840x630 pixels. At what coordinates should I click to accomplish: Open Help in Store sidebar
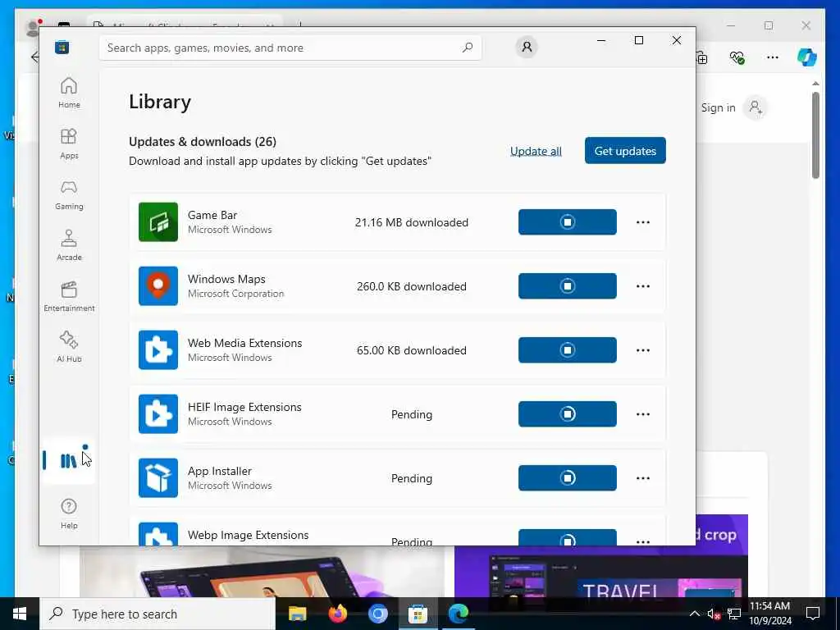point(69,514)
